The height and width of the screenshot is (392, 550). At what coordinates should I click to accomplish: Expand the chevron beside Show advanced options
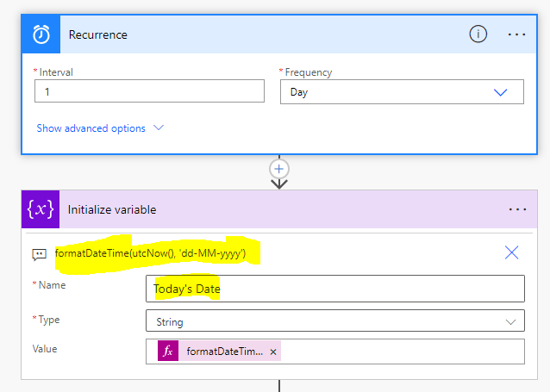click(x=159, y=128)
